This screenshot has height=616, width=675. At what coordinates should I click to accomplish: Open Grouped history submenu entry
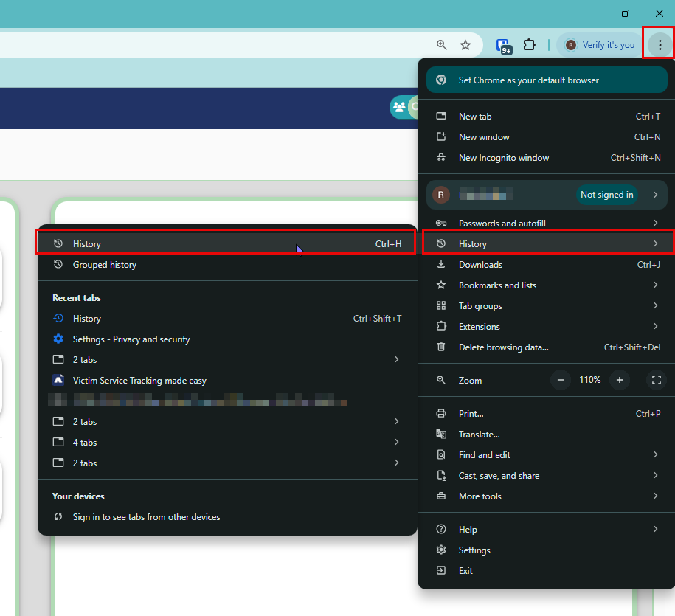(227, 264)
